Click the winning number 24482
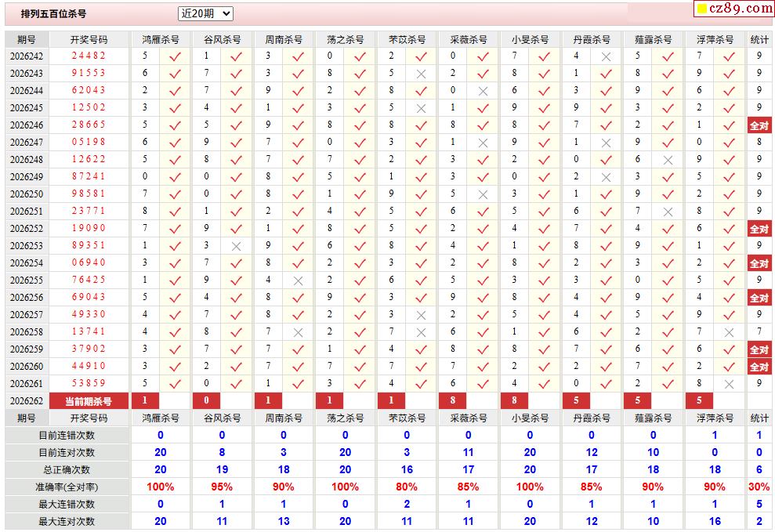 [x=89, y=56]
